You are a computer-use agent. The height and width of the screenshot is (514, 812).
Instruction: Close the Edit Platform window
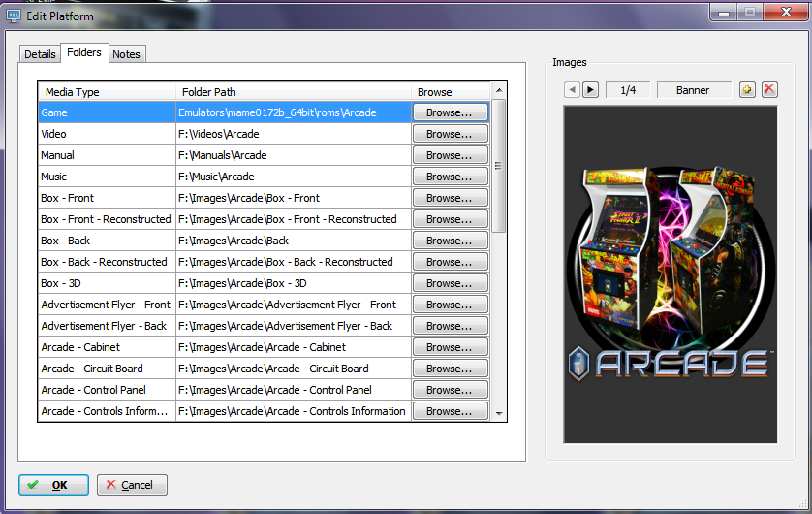[x=786, y=12]
